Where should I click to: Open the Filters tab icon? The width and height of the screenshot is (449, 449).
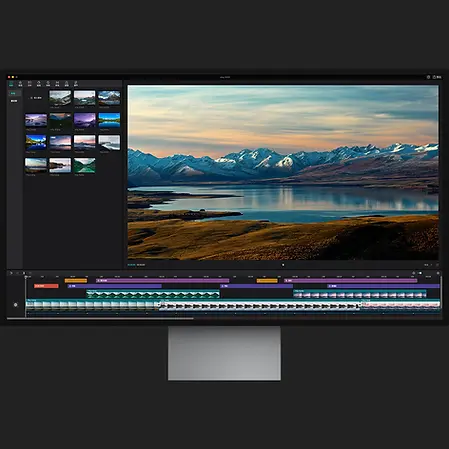click(66, 83)
